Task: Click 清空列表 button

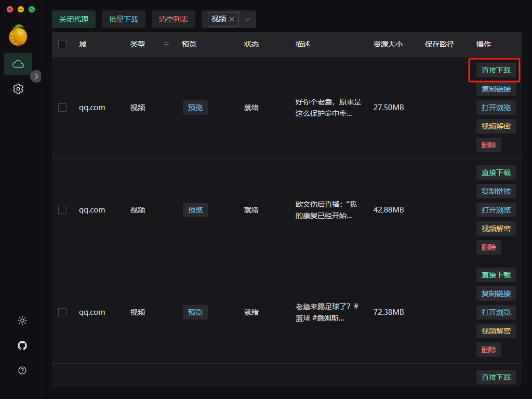Action: (x=174, y=19)
